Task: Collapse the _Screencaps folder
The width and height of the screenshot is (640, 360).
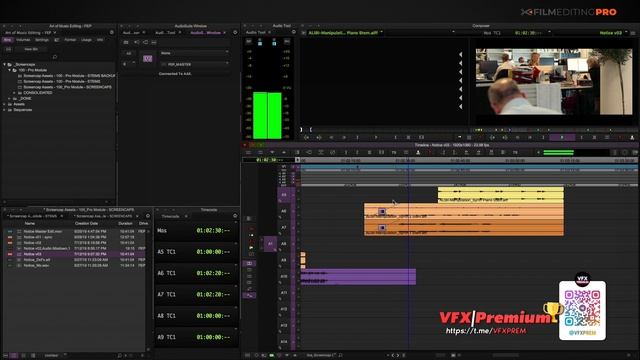Action: (x=4, y=64)
